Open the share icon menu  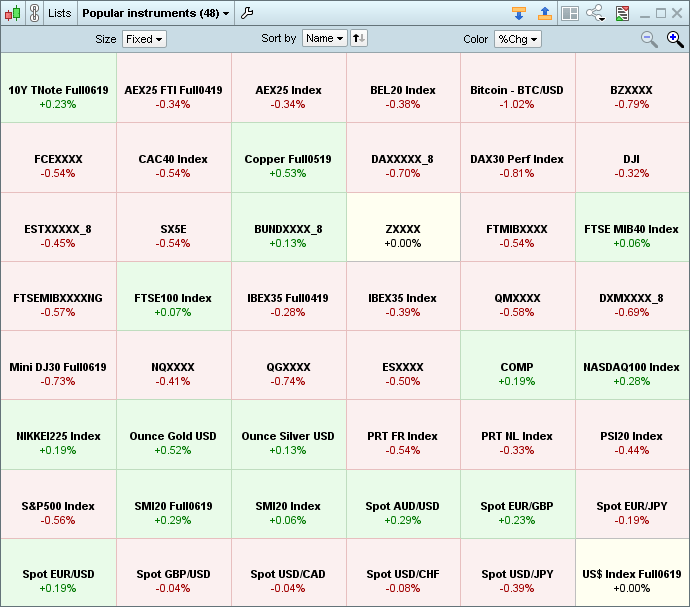(596, 13)
